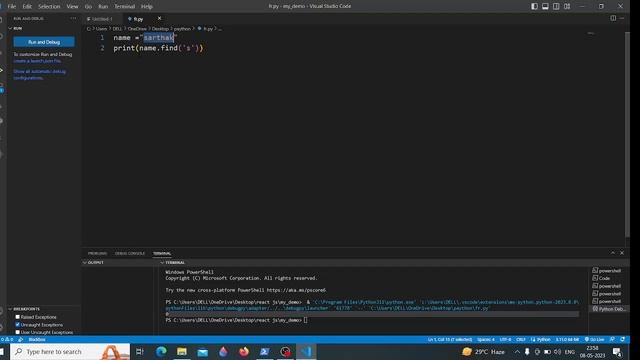The width and height of the screenshot is (640, 360).
Task: Click line 2 of the code editor
Action: (158, 48)
